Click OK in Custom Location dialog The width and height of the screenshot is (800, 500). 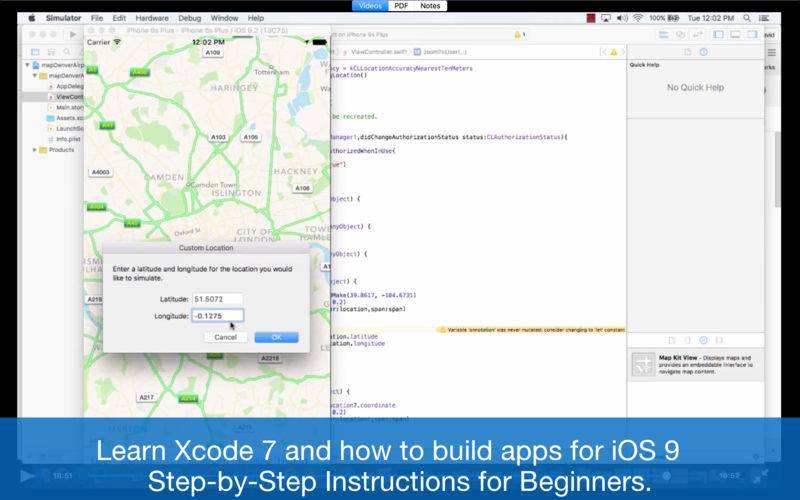(277, 337)
